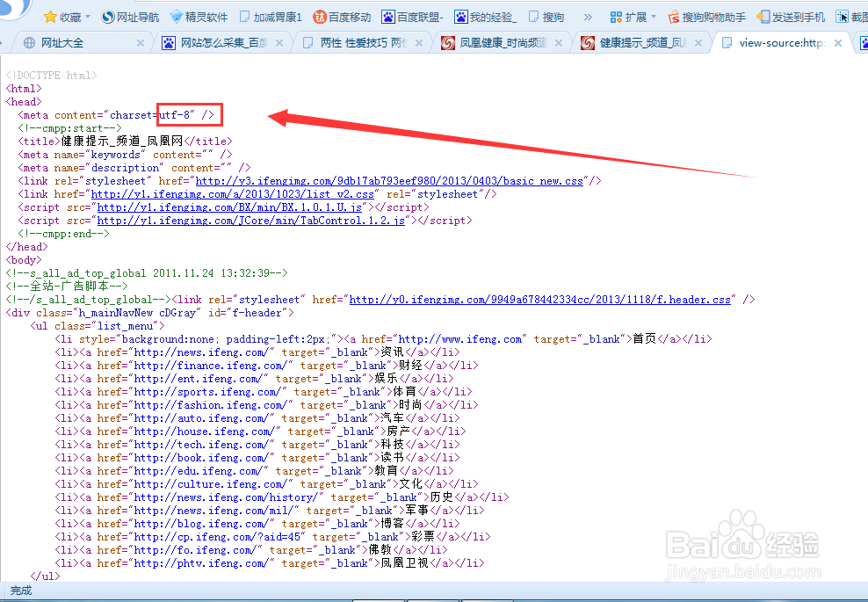The height and width of the screenshot is (602, 868).
Task: Expand the 收藏 dropdown arrow
Action: pyautogui.click(x=88, y=17)
